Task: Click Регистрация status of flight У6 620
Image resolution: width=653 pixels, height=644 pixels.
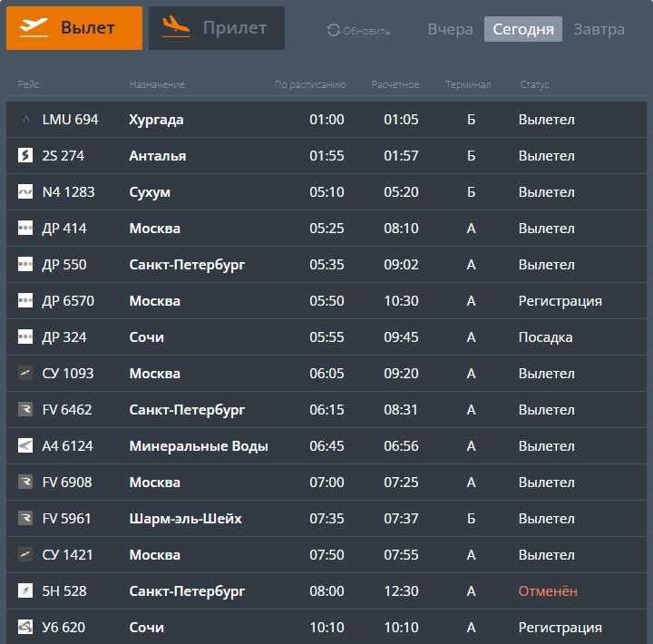Action: click(x=560, y=628)
